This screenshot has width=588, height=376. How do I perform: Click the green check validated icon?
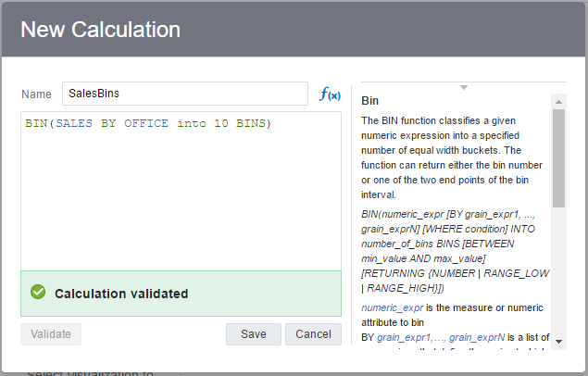(38, 292)
